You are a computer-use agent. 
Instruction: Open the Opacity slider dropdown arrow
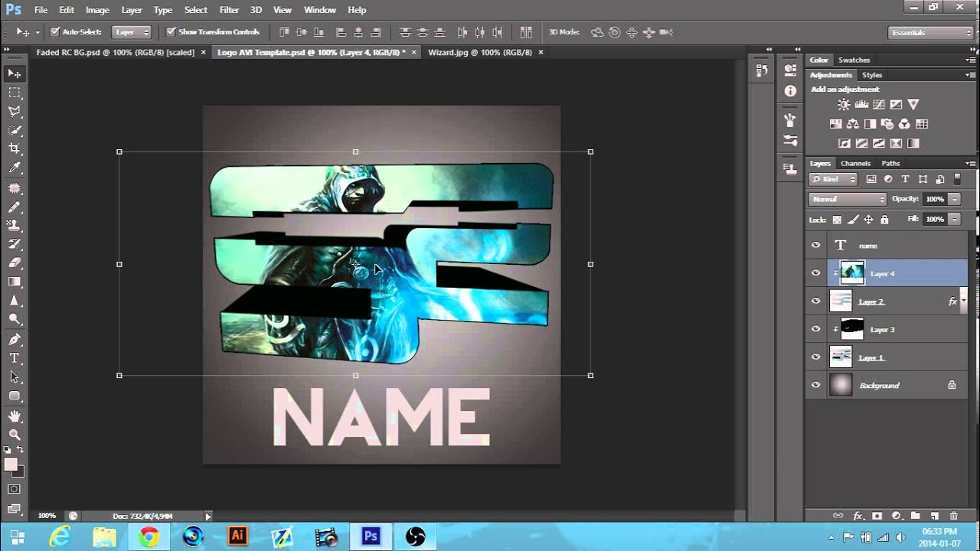(x=954, y=199)
